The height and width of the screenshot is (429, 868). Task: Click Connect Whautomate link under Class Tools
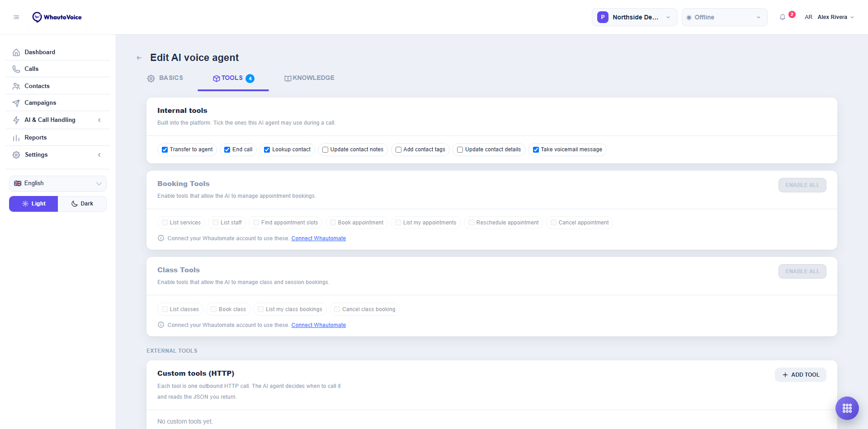319,325
